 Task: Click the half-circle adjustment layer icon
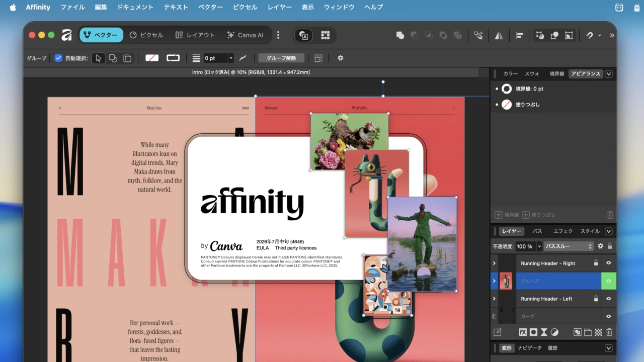point(554,332)
